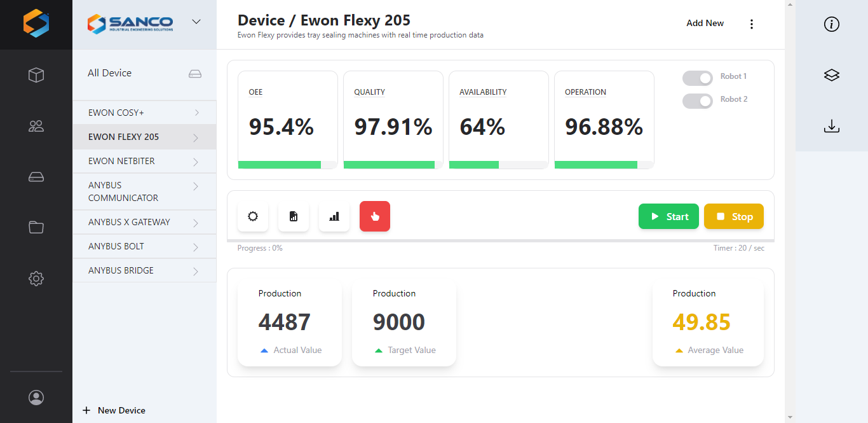This screenshot has width=868, height=423.
Task: Click the 4487 actual production value
Action: point(285,322)
